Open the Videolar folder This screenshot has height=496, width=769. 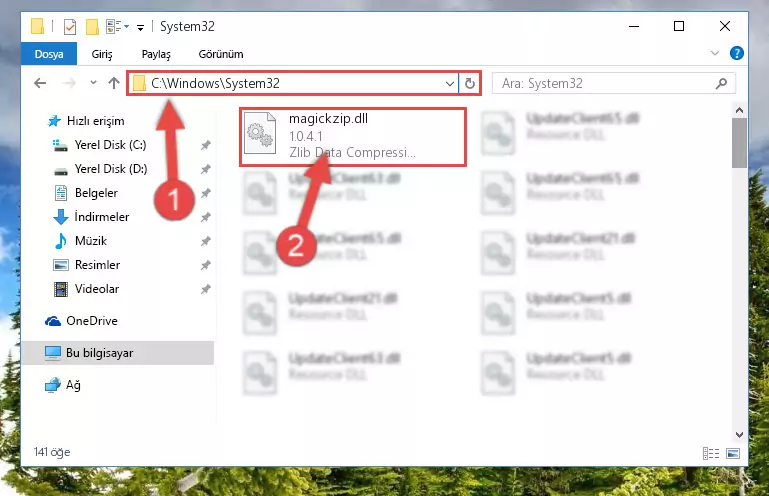click(x=97, y=289)
